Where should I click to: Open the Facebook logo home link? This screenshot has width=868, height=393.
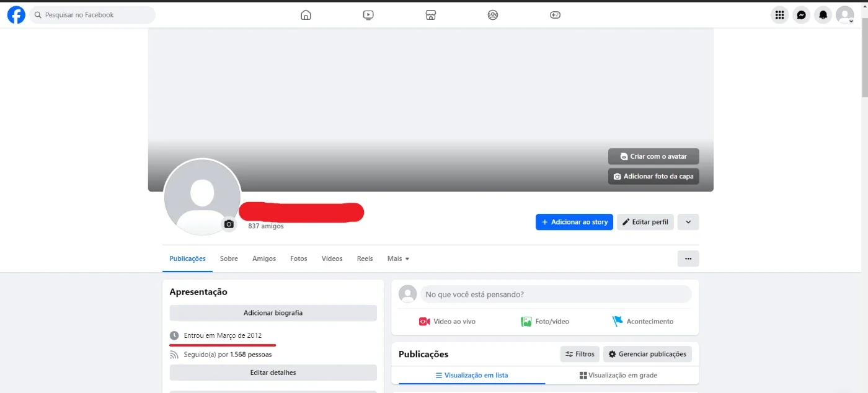[x=16, y=15]
